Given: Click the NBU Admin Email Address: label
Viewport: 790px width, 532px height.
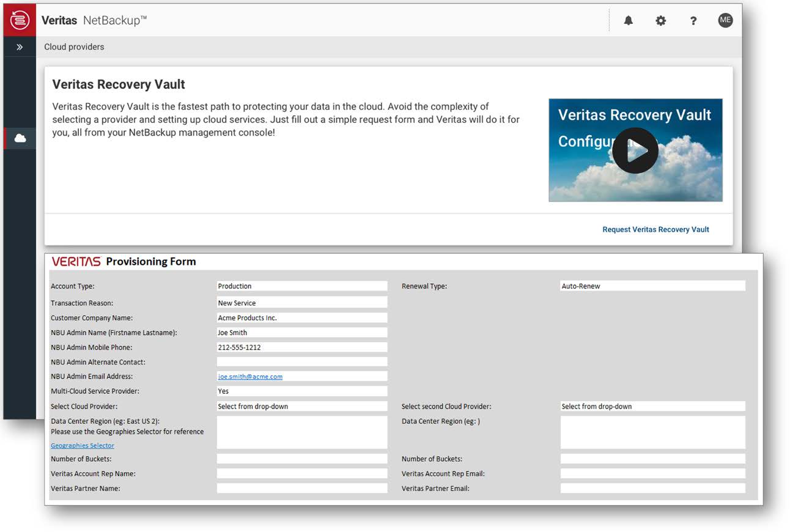Looking at the screenshot, I should pos(92,377).
